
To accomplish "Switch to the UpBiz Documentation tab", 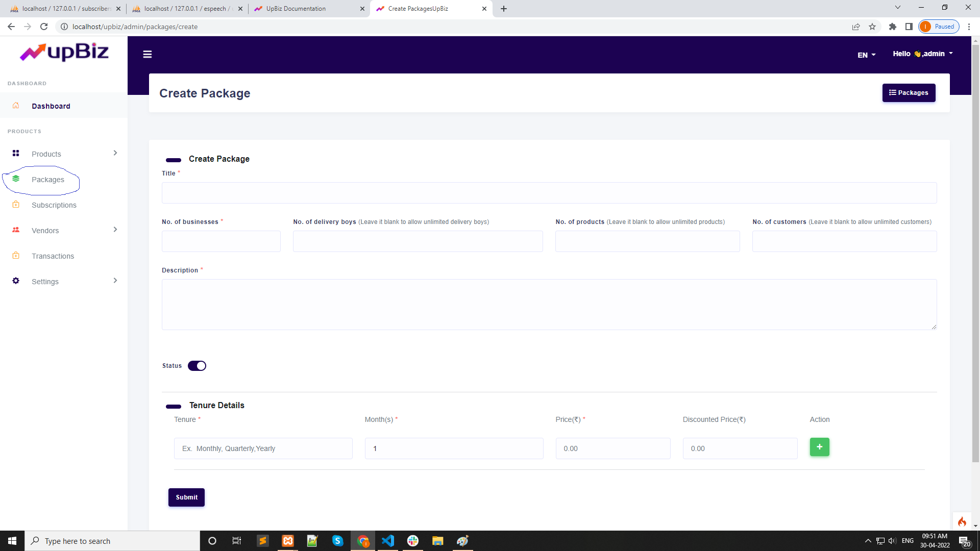I will pos(296,9).
